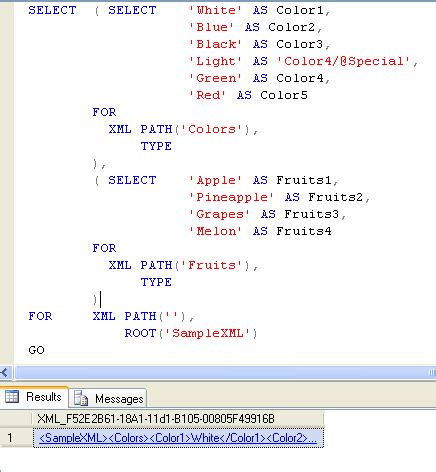The image size is (436, 472).
Task: Click the 'Apple' string literal
Action: pyautogui.click(x=215, y=180)
